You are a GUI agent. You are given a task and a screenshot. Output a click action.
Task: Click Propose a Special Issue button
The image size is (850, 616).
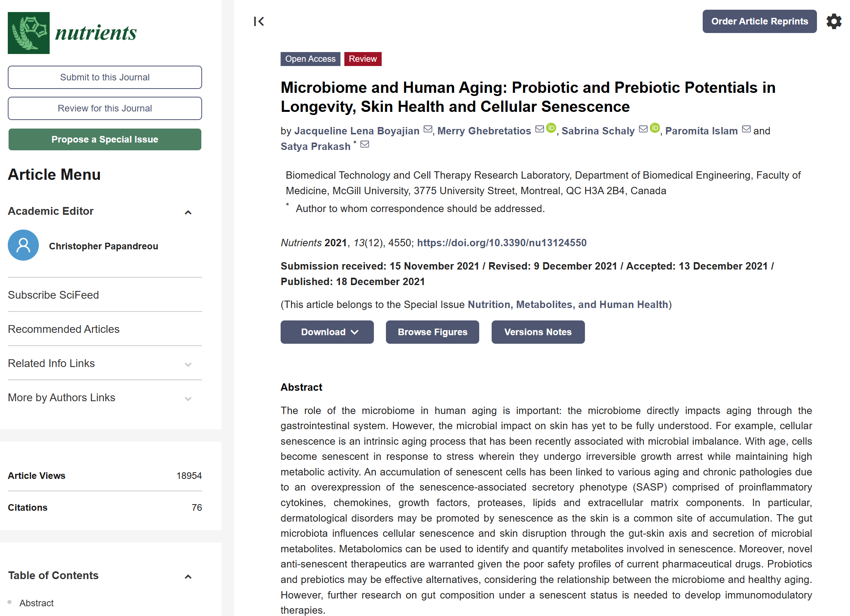tap(105, 139)
